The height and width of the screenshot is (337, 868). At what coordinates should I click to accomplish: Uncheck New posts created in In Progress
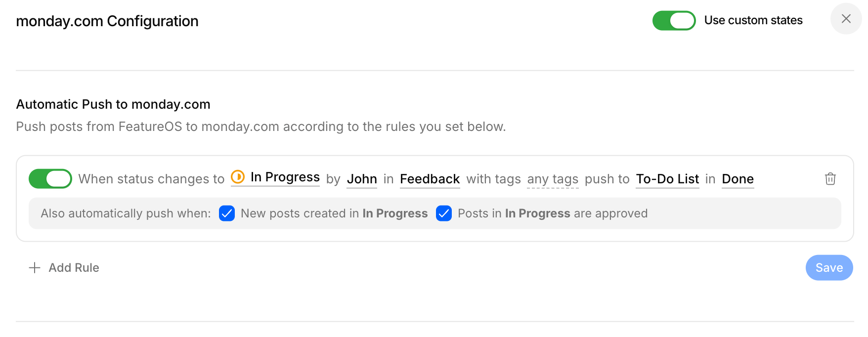click(227, 213)
